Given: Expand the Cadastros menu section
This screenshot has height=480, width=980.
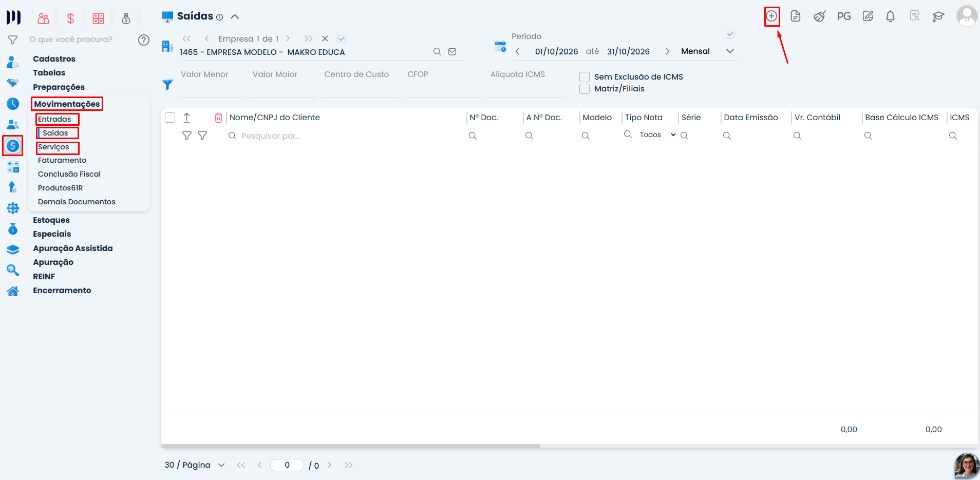Looking at the screenshot, I should point(54,59).
